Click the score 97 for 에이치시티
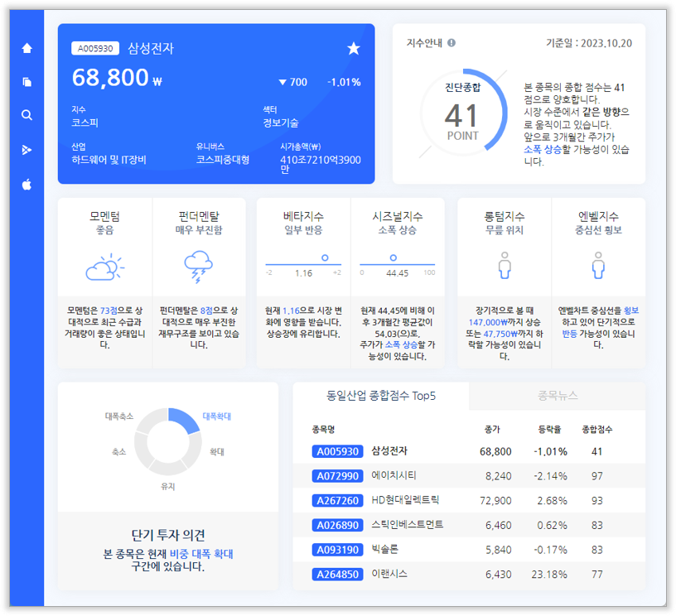This screenshot has height=616, width=676. click(597, 476)
